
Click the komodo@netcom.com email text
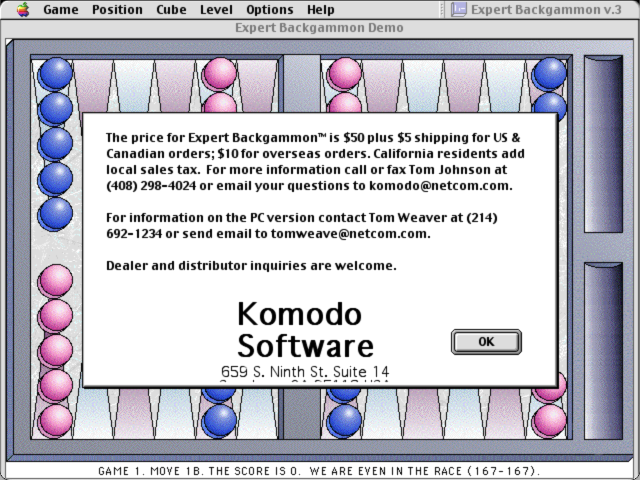(x=438, y=186)
